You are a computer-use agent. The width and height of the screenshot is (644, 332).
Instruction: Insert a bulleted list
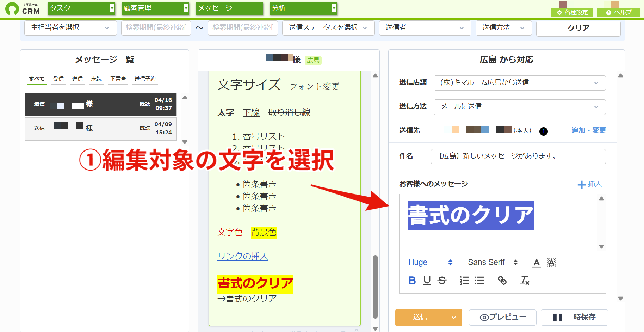pyautogui.click(x=479, y=280)
